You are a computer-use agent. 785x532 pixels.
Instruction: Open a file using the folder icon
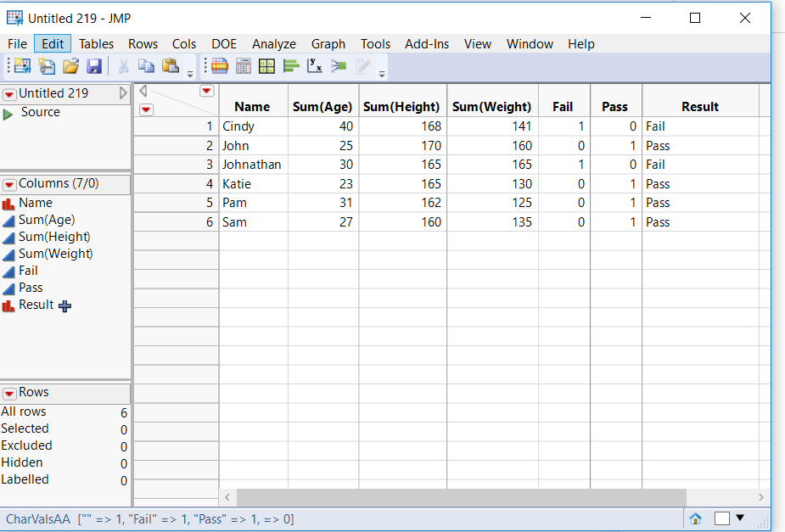pyautogui.click(x=70, y=66)
